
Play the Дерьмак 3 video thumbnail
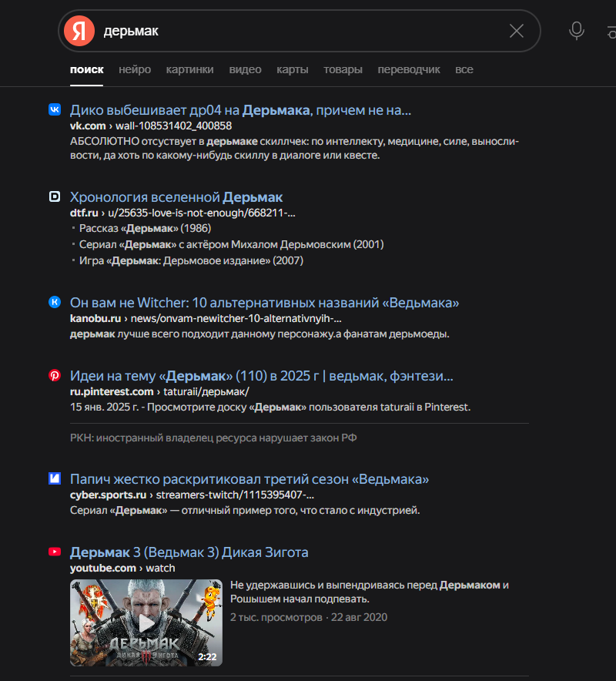pos(146,622)
